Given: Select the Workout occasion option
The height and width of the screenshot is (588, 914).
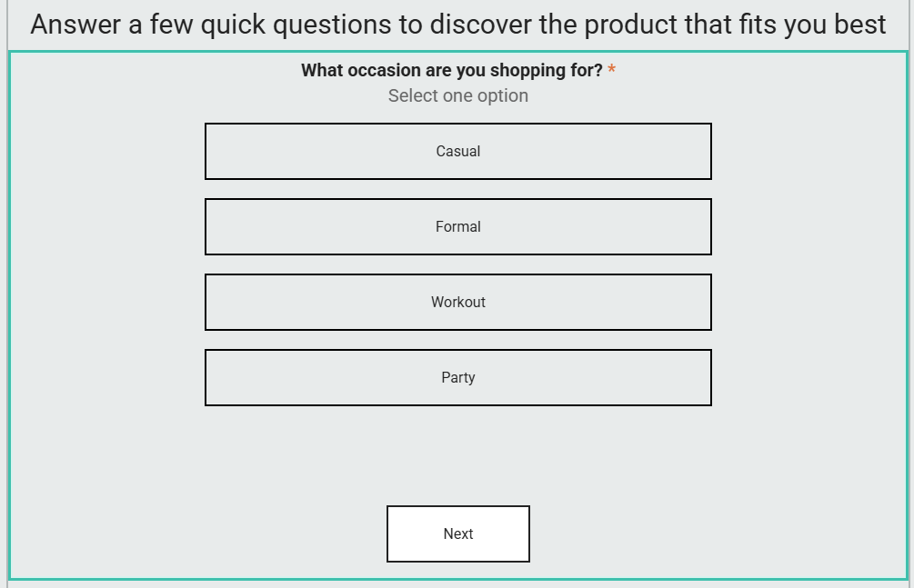Looking at the screenshot, I should (x=457, y=303).
